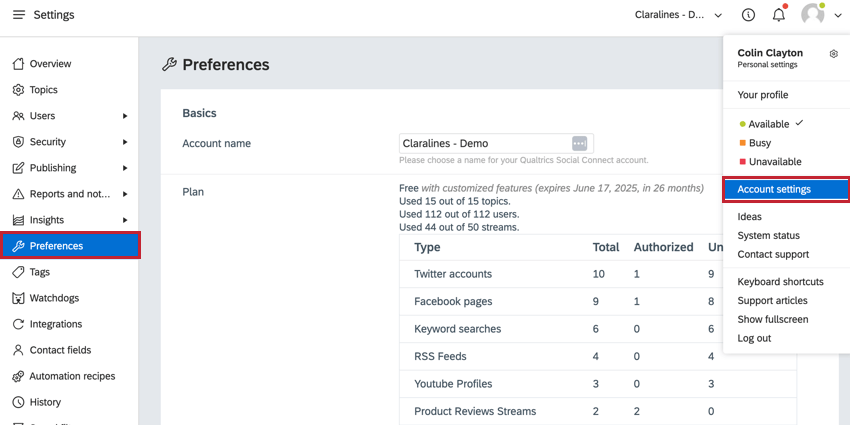Click the info help icon

click(748, 15)
